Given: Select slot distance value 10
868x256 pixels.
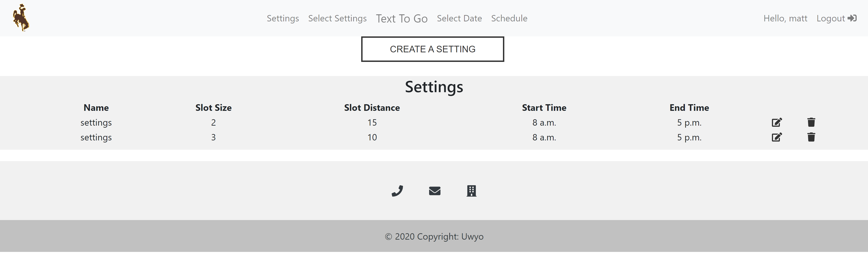Looking at the screenshot, I should [x=372, y=137].
